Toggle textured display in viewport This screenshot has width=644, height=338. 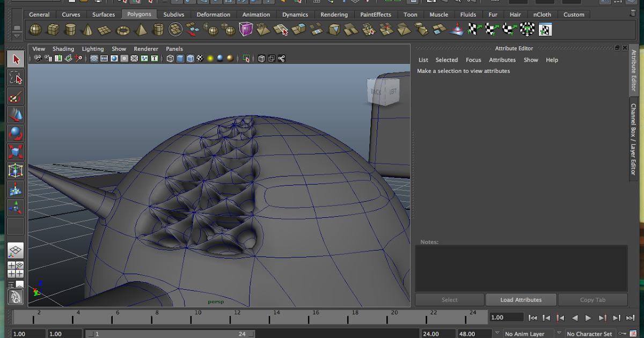point(201,58)
